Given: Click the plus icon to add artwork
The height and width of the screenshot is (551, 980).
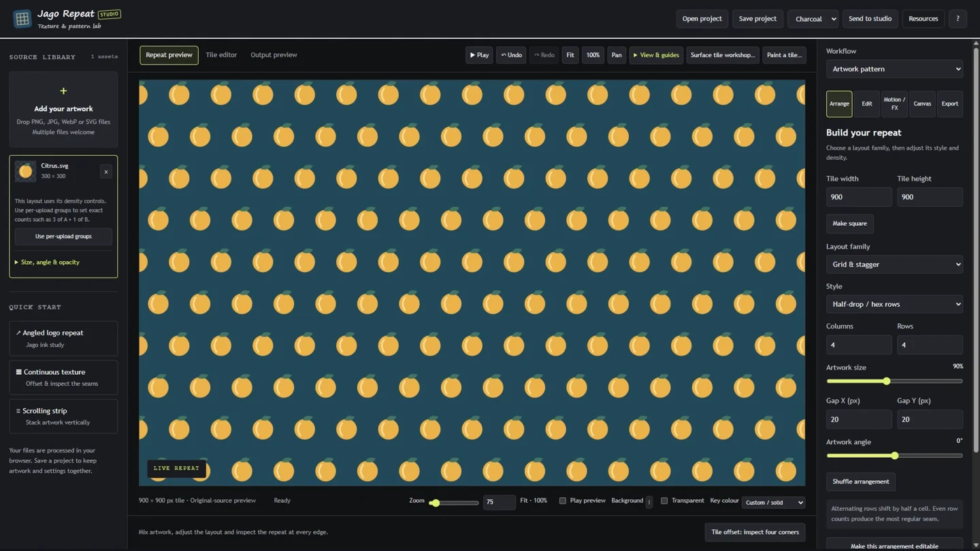Looking at the screenshot, I should tap(63, 91).
